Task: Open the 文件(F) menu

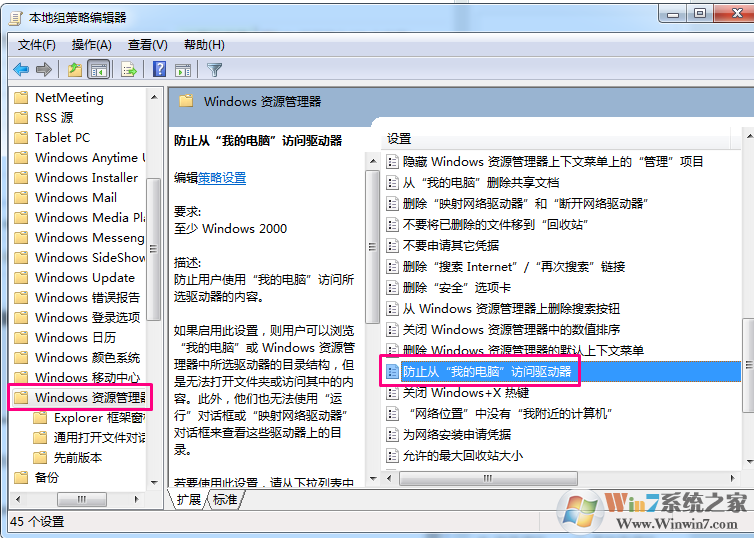Action: pos(37,45)
